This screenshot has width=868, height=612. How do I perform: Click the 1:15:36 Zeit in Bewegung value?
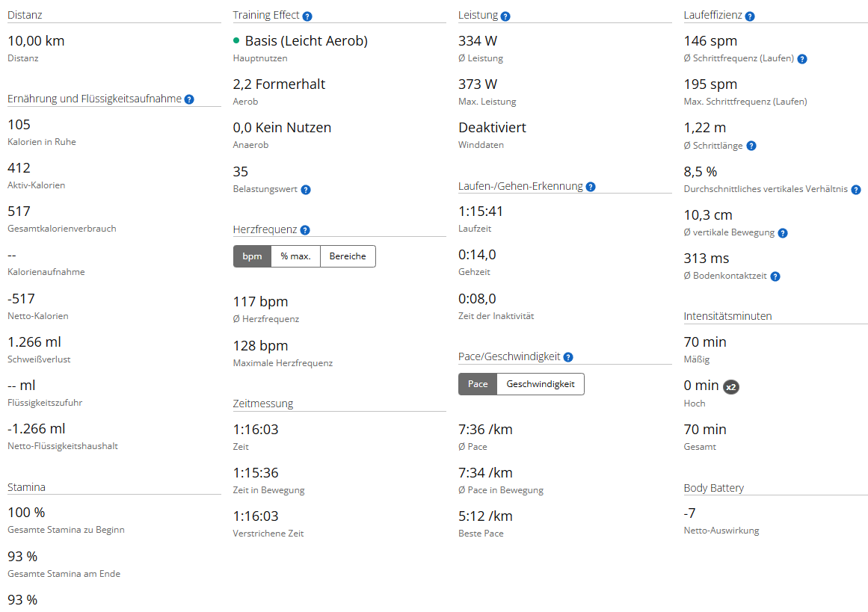coord(256,472)
